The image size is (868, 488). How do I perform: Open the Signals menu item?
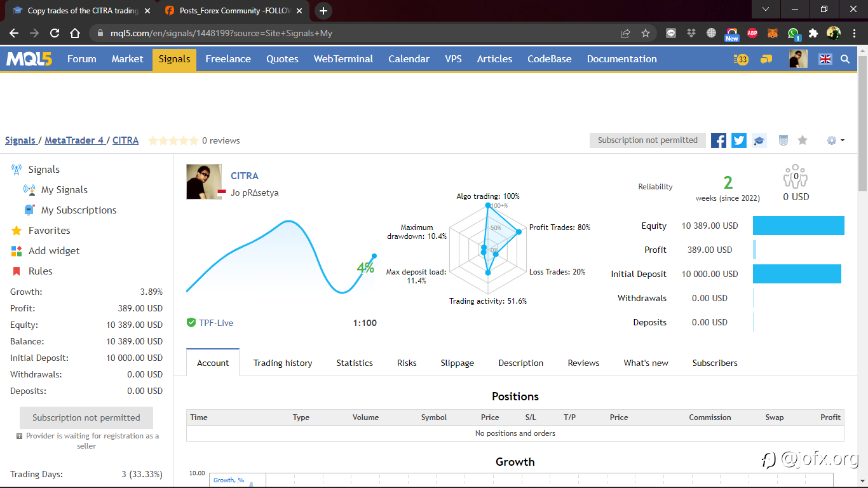[x=174, y=59]
